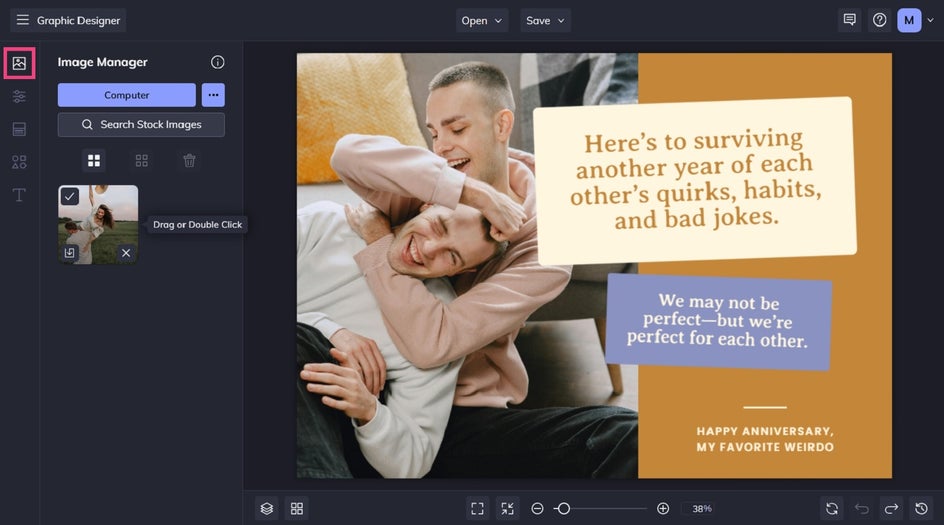Open the Image Manager sidebar tab
This screenshot has height=525, width=944.
(x=19, y=63)
